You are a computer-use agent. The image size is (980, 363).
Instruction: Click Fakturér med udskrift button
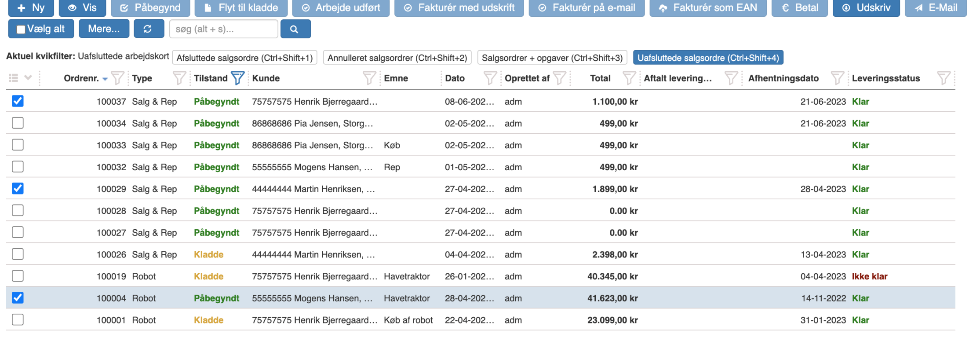click(x=459, y=7)
